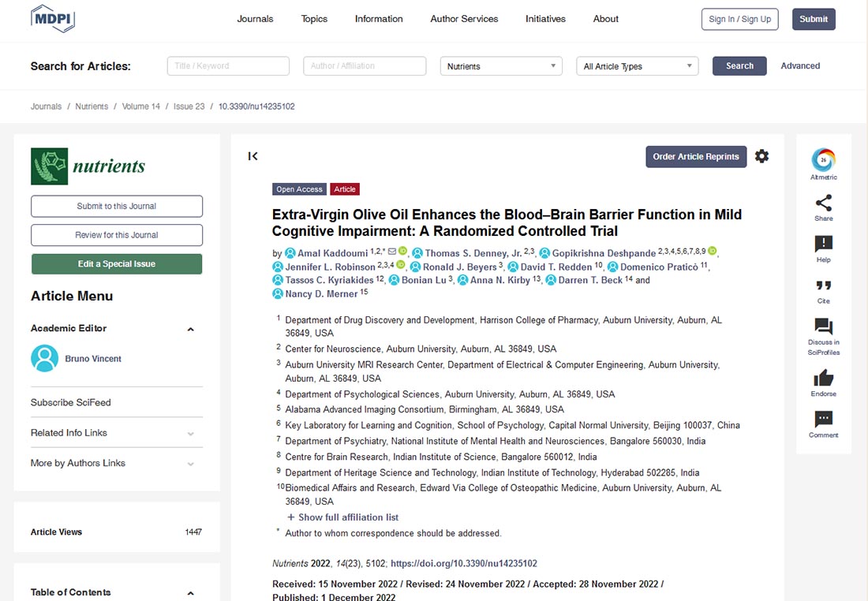Click the Help exclamation icon

(x=823, y=245)
